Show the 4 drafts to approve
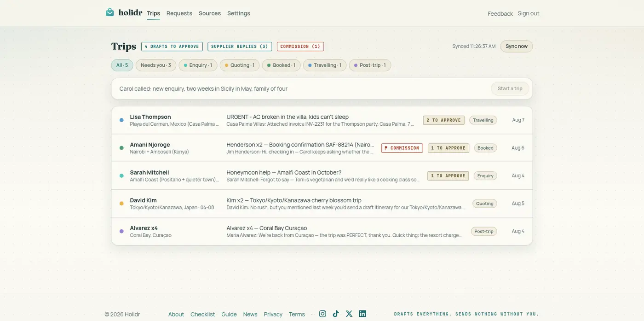The width and height of the screenshot is (644, 321). click(172, 47)
